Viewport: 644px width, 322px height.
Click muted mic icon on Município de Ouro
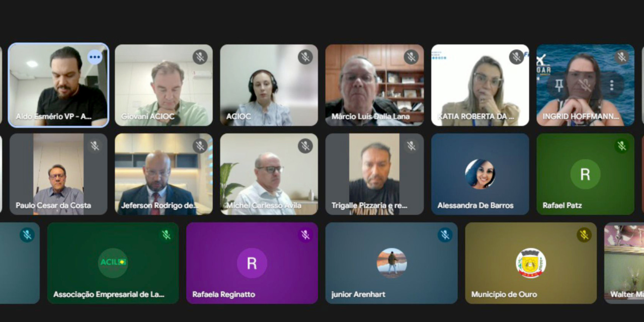pyautogui.click(x=584, y=235)
